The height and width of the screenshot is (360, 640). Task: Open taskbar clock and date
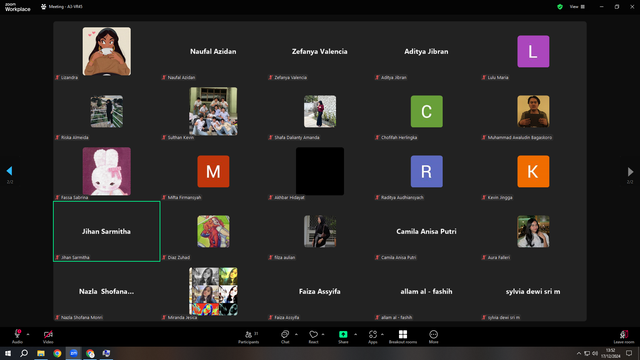(x=611, y=353)
